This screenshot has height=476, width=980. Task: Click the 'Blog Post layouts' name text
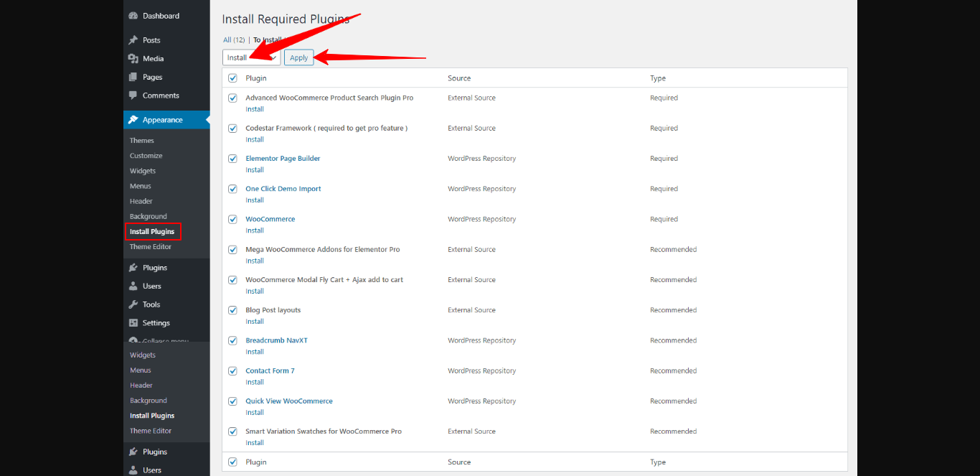tap(273, 310)
